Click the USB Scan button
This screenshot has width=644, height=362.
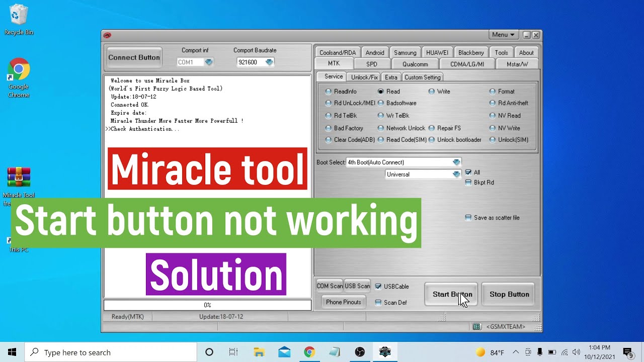(x=357, y=286)
